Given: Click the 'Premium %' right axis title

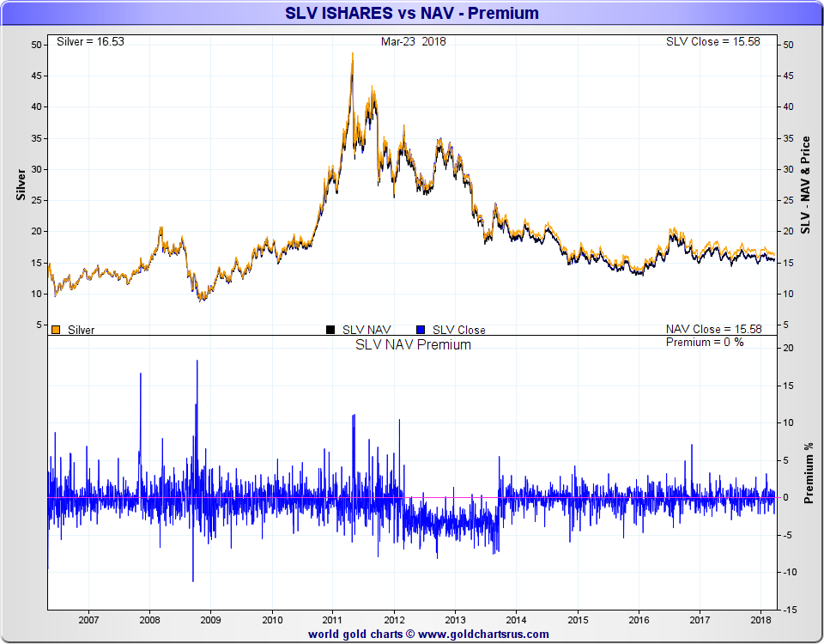Looking at the screenshot, I should 809,473.
